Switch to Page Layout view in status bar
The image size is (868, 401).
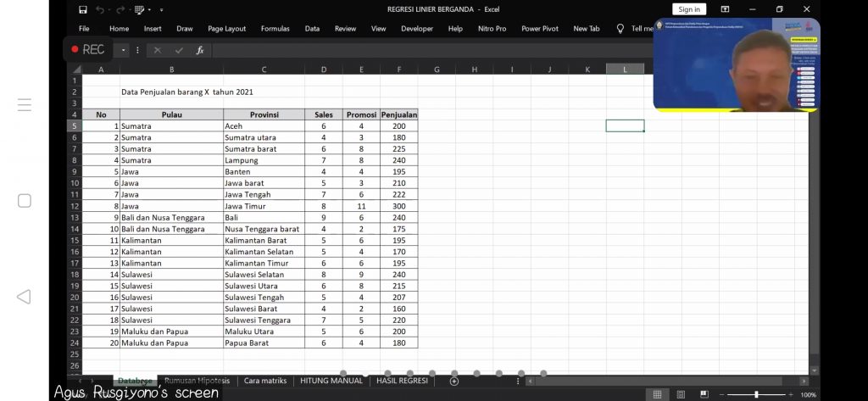tap(680, 394)
